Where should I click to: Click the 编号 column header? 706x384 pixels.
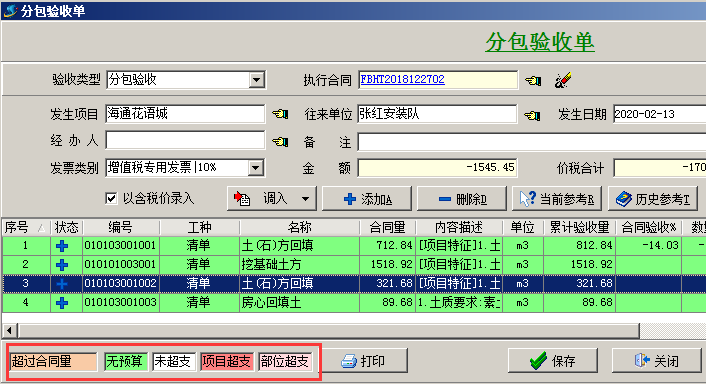121,227
